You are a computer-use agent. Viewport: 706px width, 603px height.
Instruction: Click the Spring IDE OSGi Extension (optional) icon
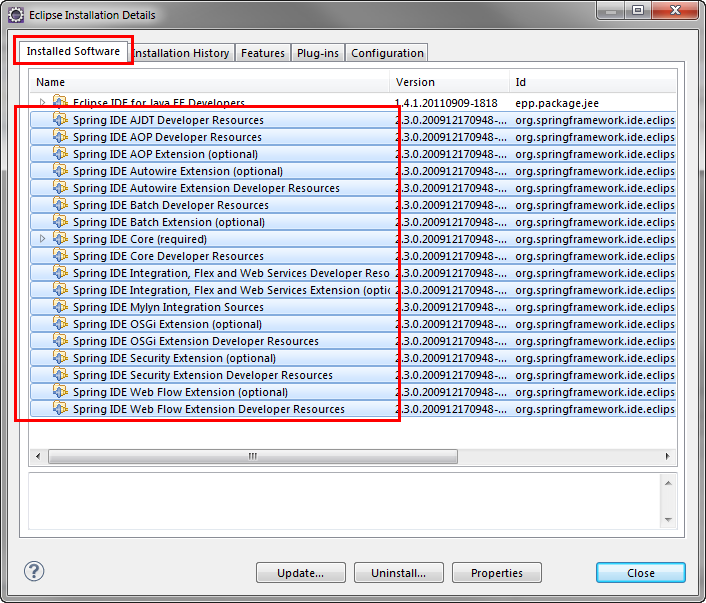coord(60,324)
